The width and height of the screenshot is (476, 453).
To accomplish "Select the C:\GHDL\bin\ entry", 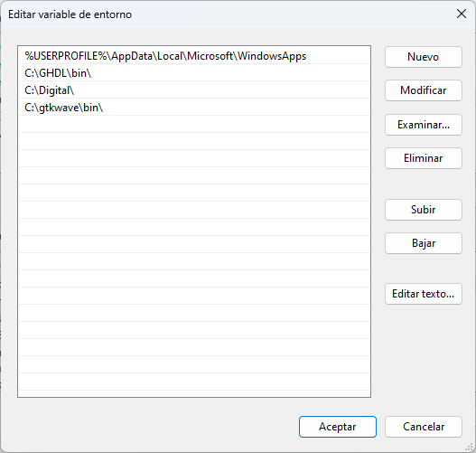I will 194,73.
